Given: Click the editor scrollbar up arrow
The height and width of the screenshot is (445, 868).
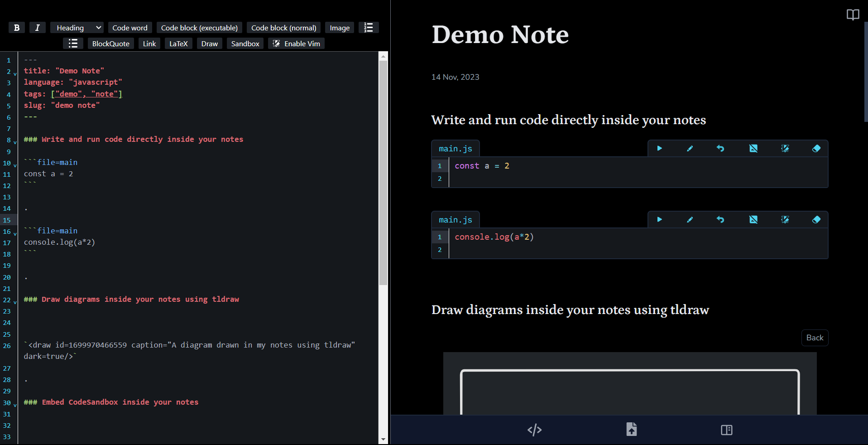Looking at the screenshot, I should tap(384, 57).
